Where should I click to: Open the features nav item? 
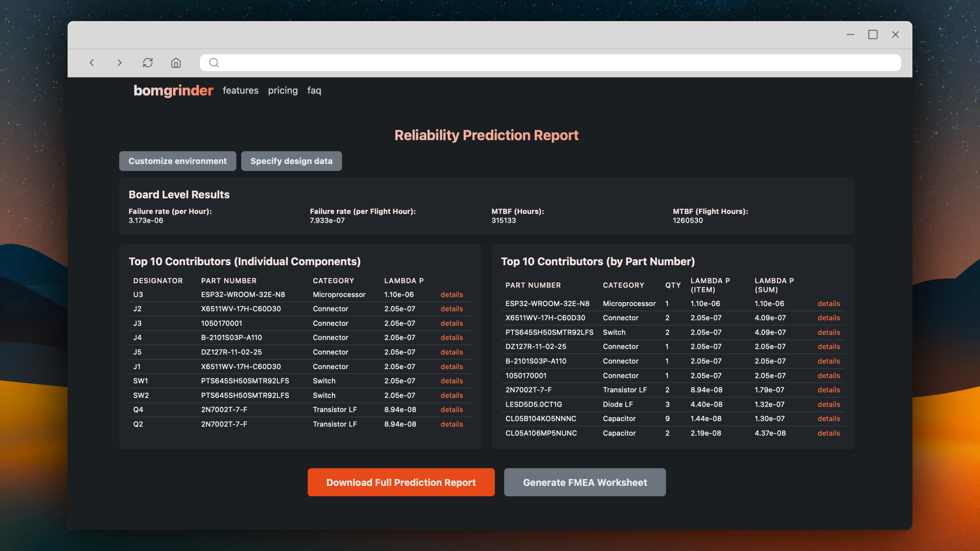pyautogui.click(x=240, y=90)
